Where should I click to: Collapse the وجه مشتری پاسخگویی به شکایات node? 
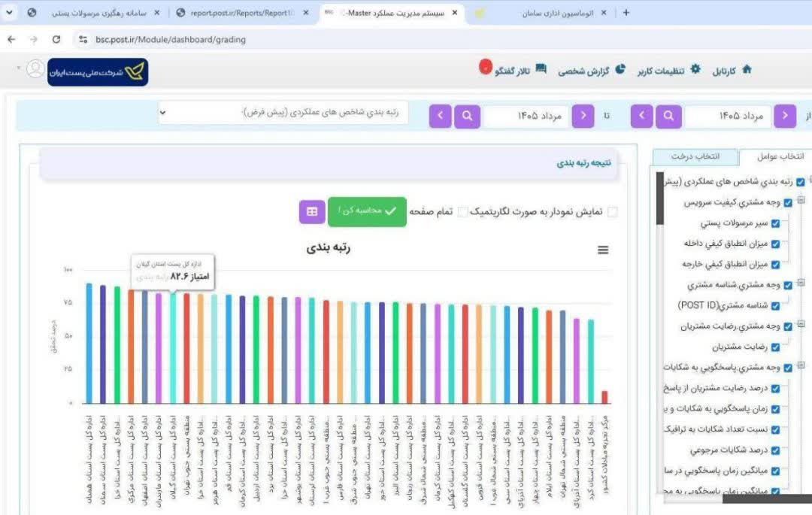coord(801,365)
